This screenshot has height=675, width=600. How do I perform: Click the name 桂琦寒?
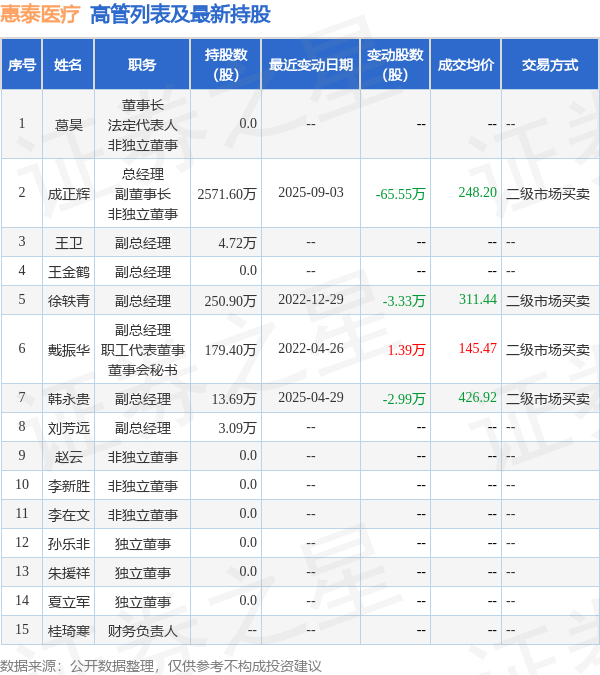point(68,631)
